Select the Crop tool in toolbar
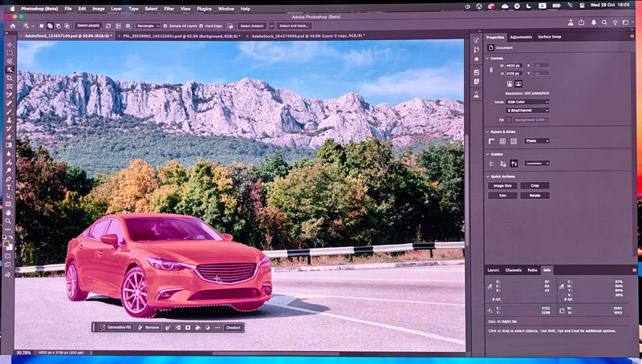Screen dimensions: 642x364 (10, 78)
